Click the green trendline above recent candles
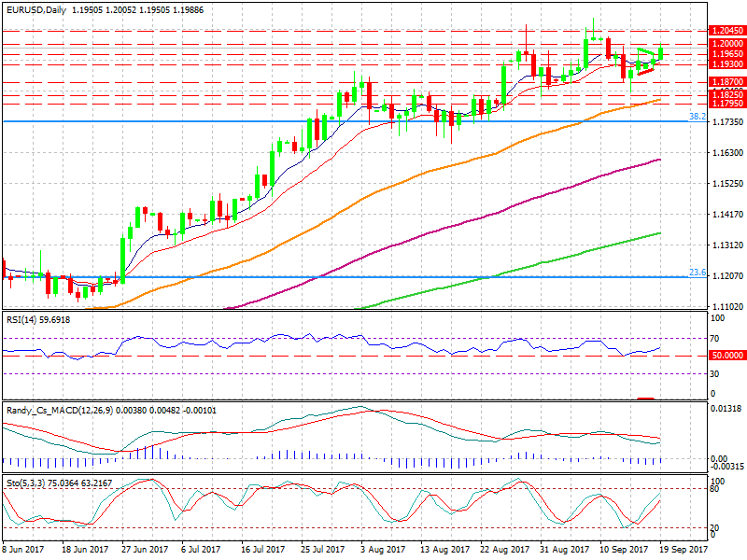Viewport: 747px width, 560px height. click(646, 51)
